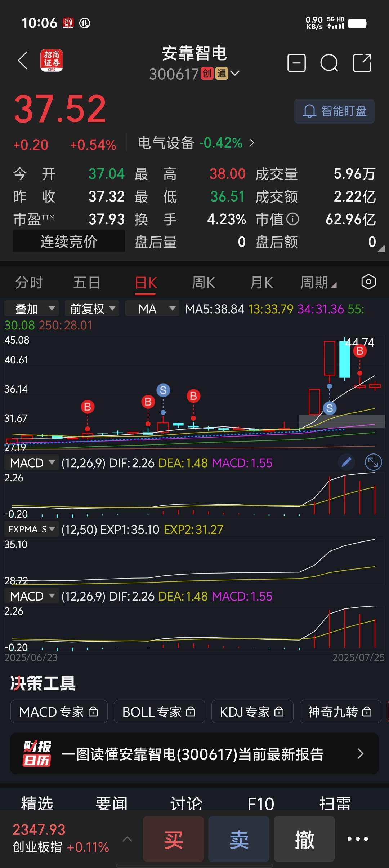This screenshot has width=389, height=868.
Task: Tap the 智能盯盘 button
Action: [x=334, y=111]
